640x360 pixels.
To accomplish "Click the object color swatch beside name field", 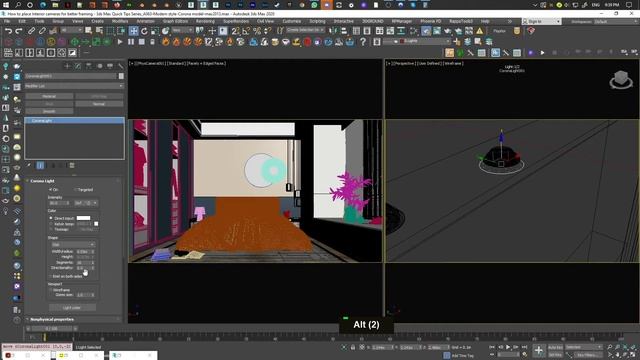I will click(121, 76).
